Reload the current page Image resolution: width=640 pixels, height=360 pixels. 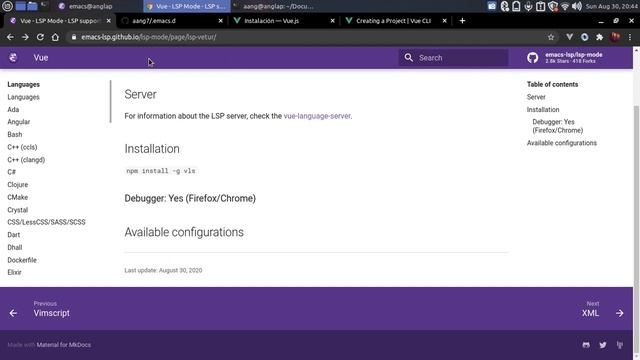[x=40, y=37]
